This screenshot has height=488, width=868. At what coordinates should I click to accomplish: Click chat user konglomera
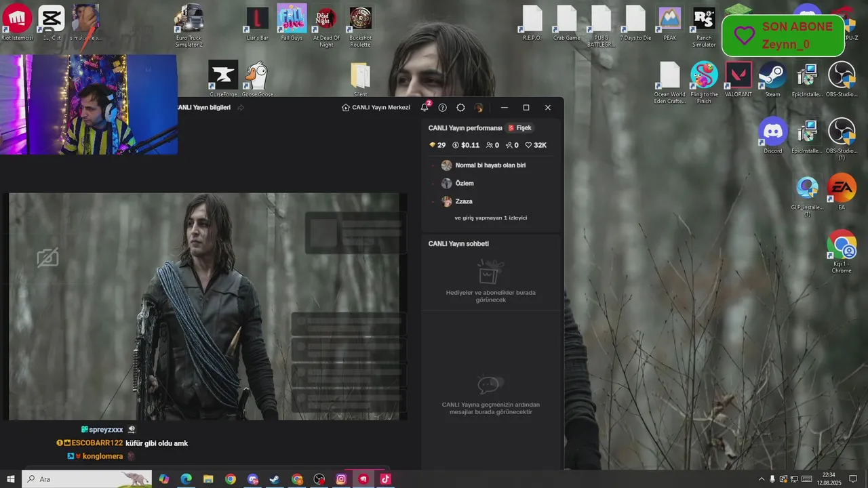(103, 456)
